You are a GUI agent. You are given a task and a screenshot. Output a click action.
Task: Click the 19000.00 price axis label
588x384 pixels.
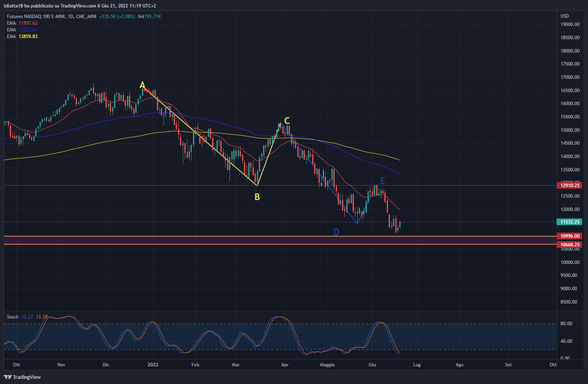[570, 24]
